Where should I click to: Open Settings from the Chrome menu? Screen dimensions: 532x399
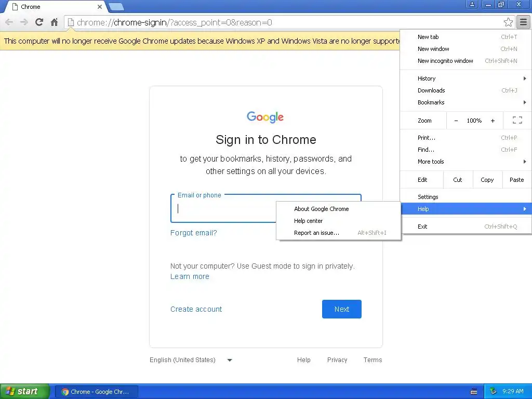(465, 197)
